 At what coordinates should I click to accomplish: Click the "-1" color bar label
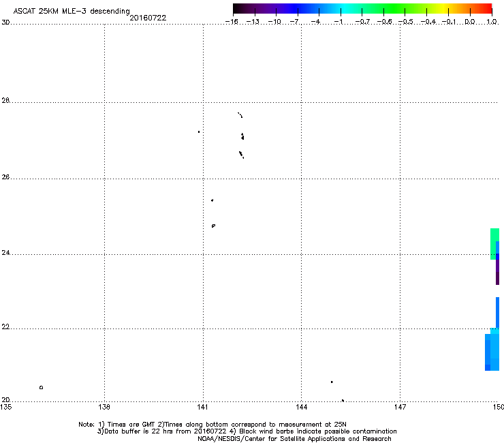click(x=338, y=22)
